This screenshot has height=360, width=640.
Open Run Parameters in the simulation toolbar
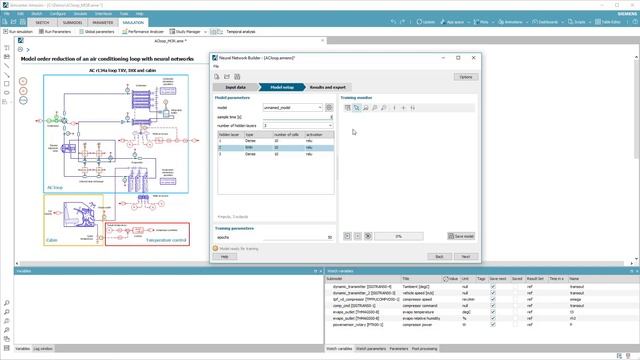pos(55,31)
